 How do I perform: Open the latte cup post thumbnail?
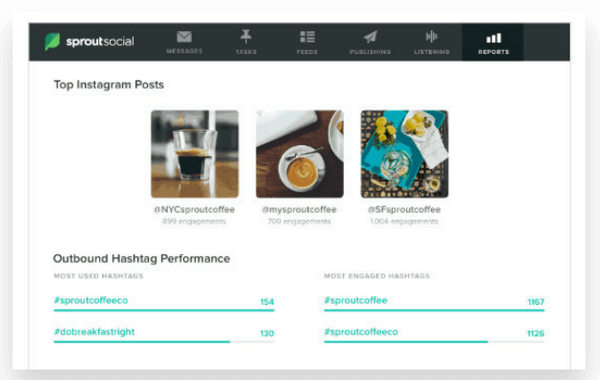pyautogui.click(x=300, y=154)
